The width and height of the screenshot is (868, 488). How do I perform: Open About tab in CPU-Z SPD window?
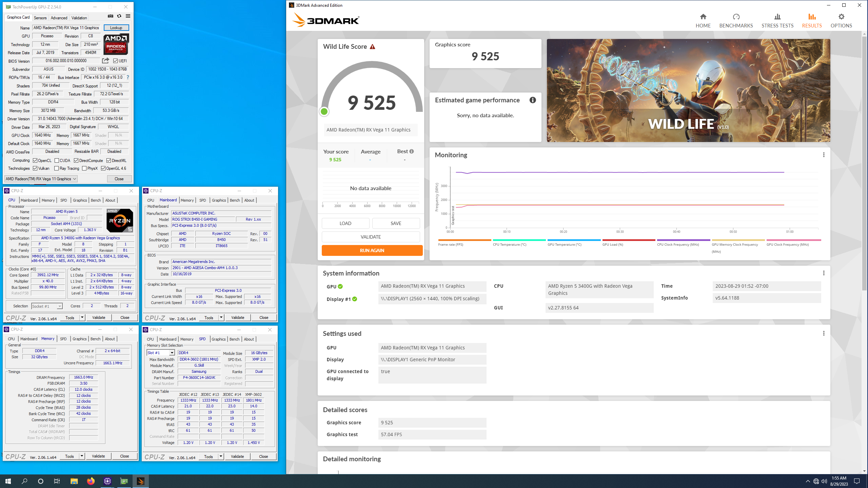pos(249,339)
